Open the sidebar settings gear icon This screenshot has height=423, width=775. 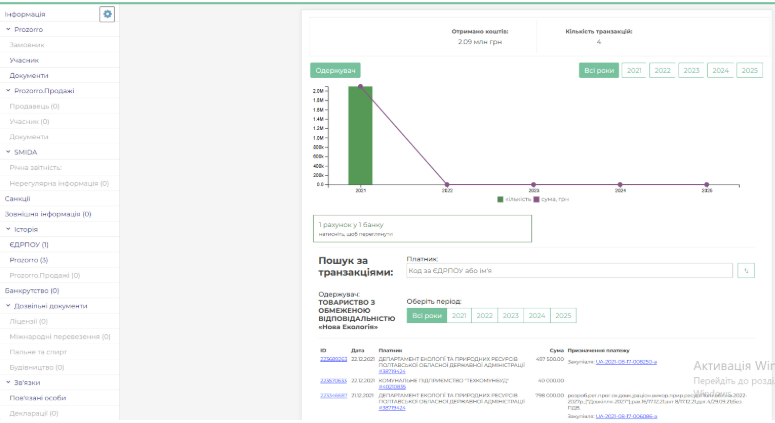(x=107, y=14)
